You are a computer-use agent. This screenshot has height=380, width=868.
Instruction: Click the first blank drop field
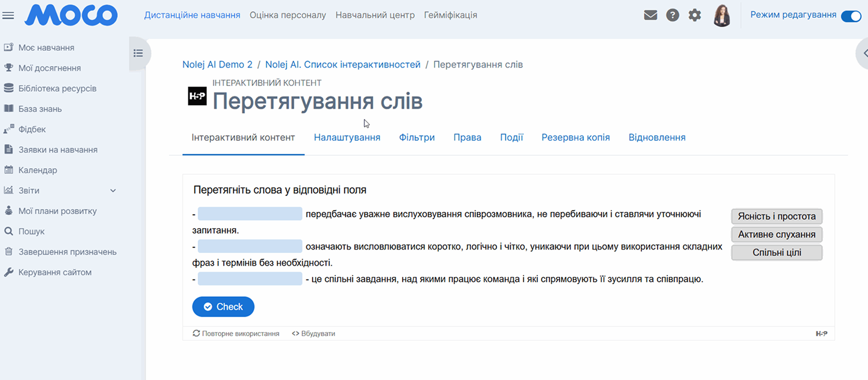click(x=250, y=214)
